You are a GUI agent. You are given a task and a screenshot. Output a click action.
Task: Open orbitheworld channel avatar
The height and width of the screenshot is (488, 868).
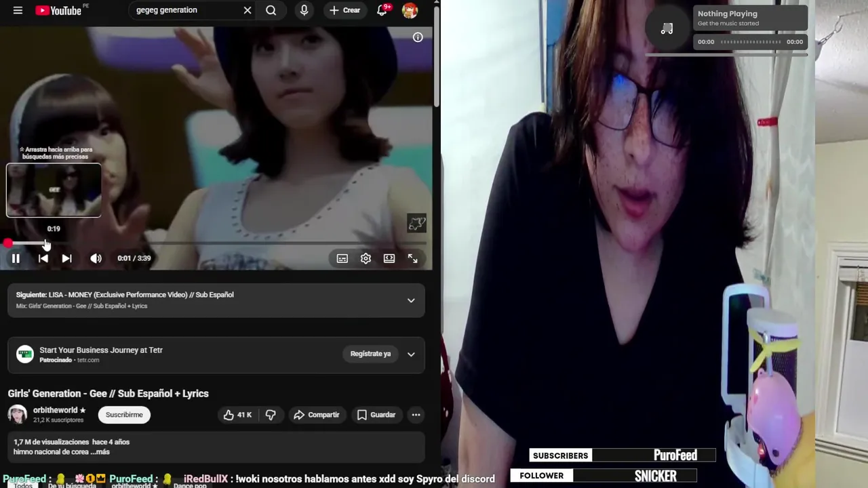pos(17,414)
